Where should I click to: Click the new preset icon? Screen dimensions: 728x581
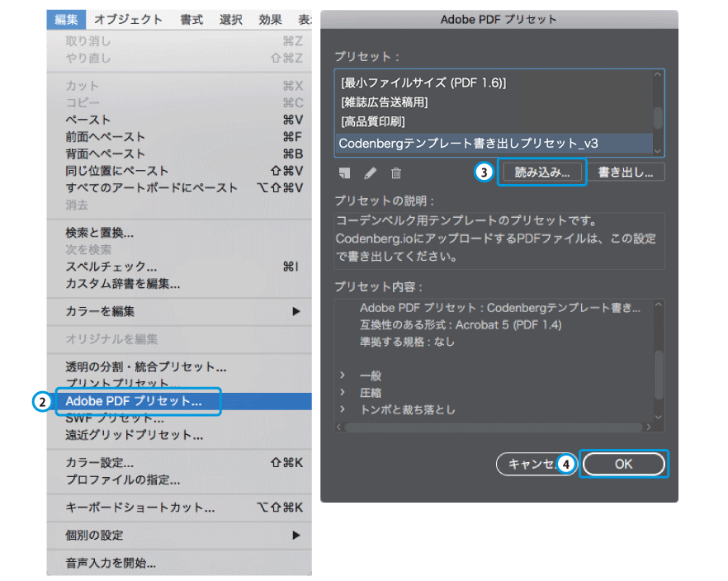[x=344, y=173]
